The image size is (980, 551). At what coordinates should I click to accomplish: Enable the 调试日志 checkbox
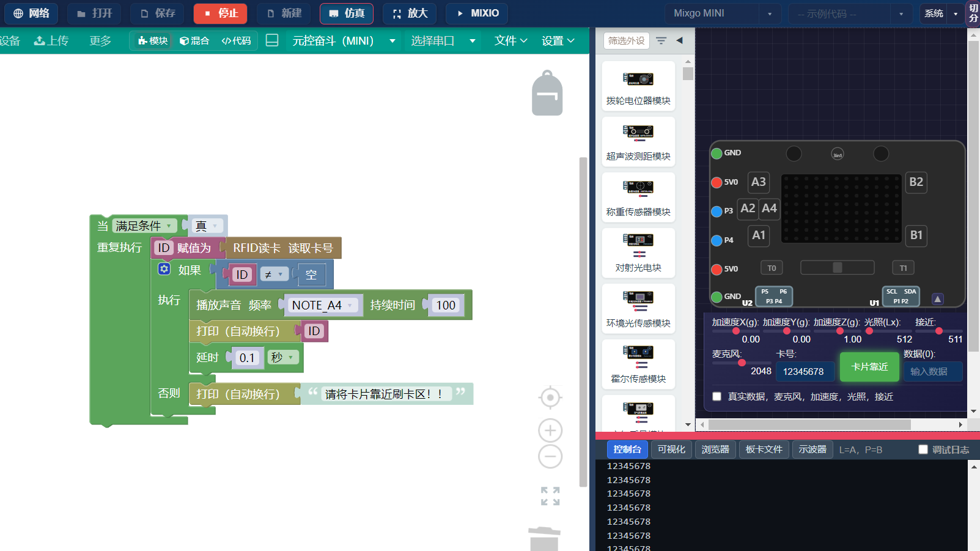coord(923,449)
